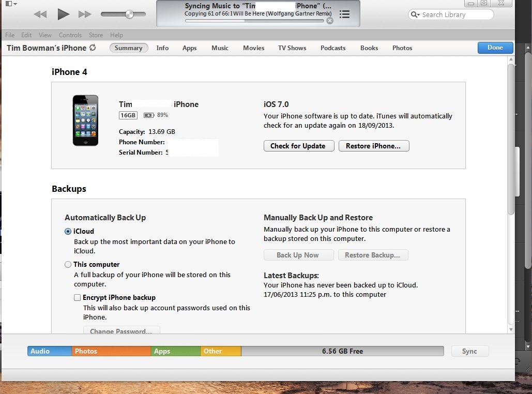Click the content pane scroll up arrow
This screenshot has width=532, height=394.
(x=511, y=59)
